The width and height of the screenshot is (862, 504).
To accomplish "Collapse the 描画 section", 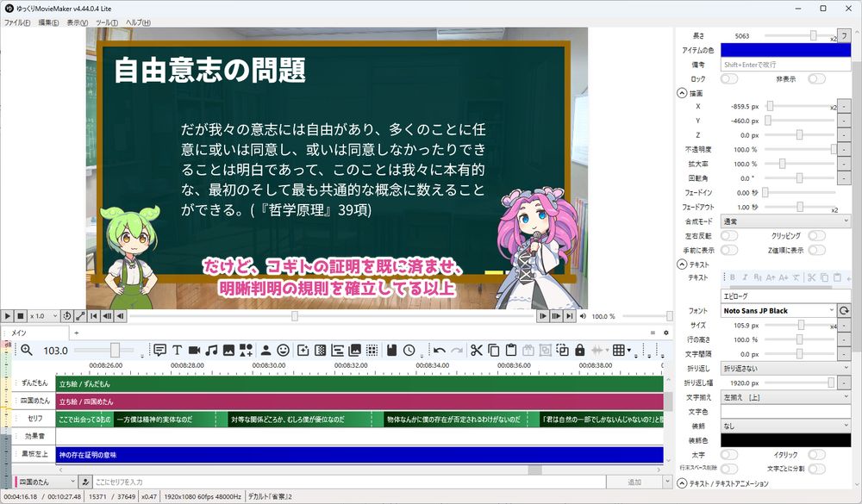I will 682,93.
